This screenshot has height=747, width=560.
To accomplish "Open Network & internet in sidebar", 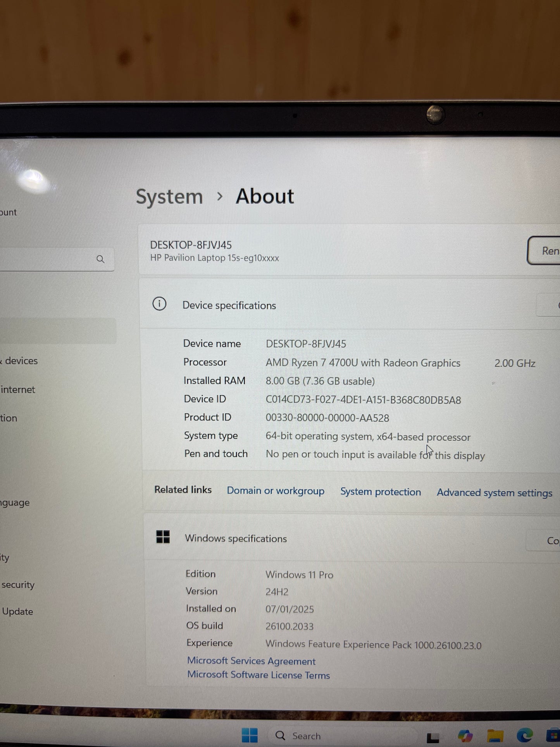I will [18, 390].
